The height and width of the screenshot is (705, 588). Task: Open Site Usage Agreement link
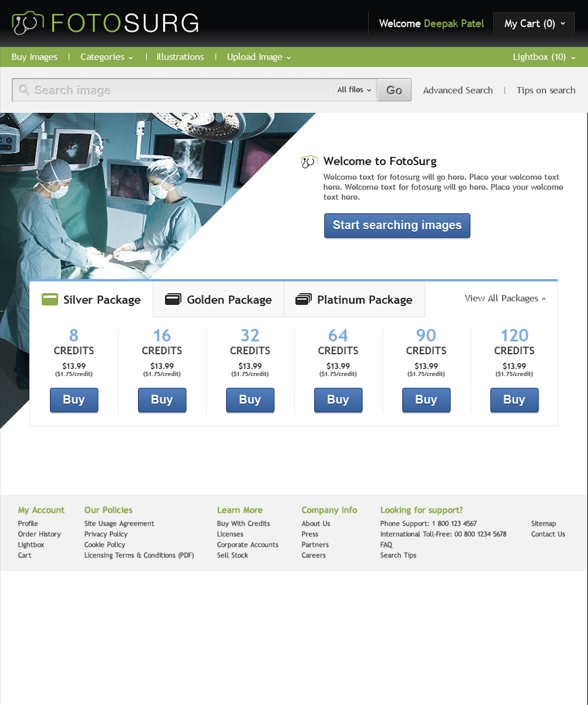pyautogui.click(x=119, y=524)
